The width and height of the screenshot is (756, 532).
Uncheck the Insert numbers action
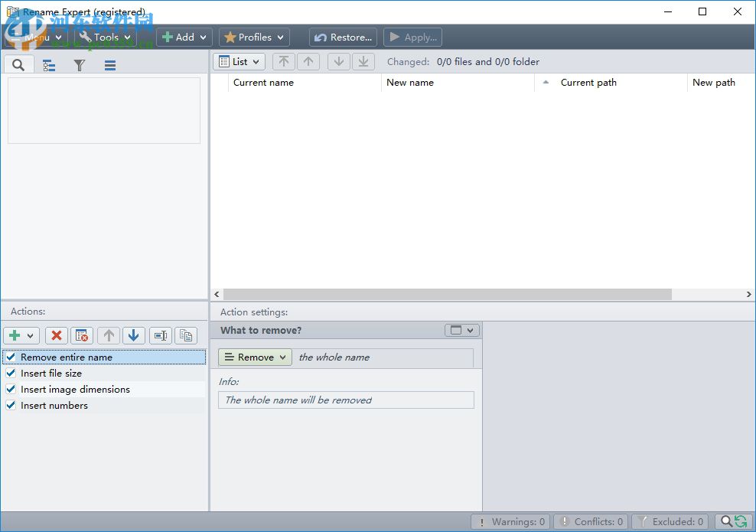(11, 405)
